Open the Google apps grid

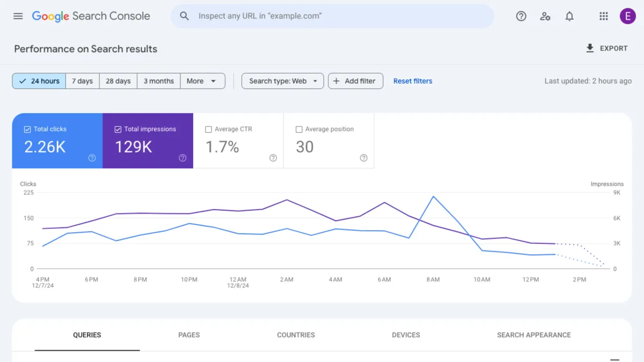[603, 16]
